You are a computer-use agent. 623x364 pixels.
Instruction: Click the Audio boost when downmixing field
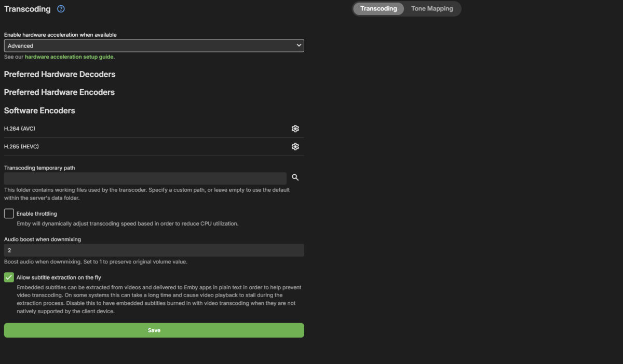click(x=154, y=250)
